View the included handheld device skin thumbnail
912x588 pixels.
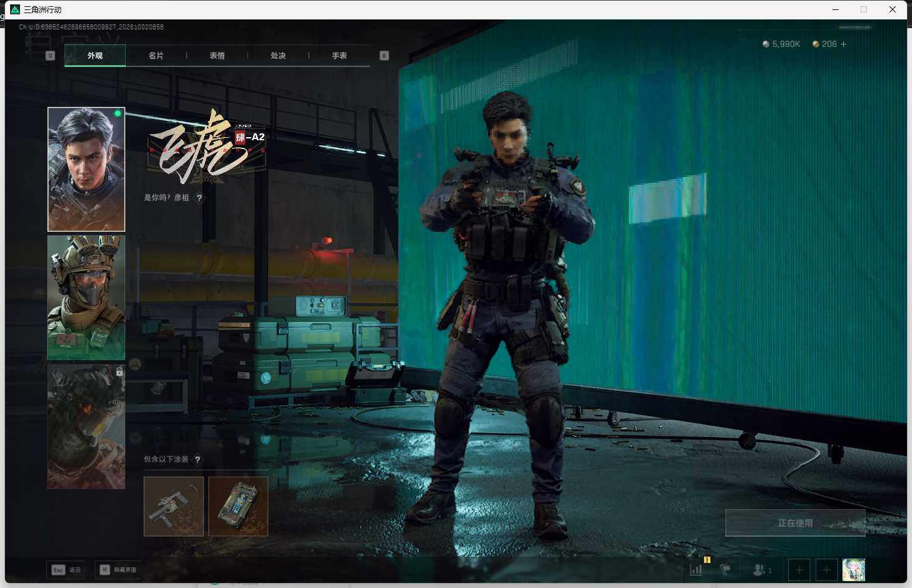238,507
